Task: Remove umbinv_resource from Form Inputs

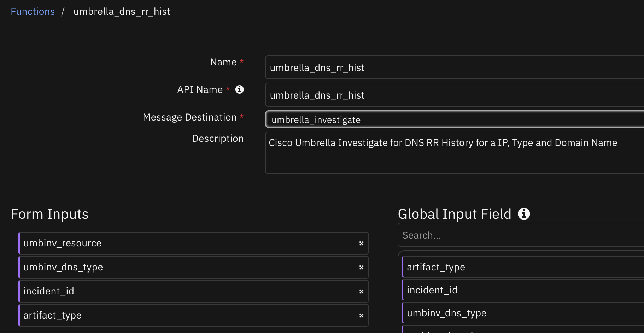Action: pyautogui.click(x=361, y=243)
